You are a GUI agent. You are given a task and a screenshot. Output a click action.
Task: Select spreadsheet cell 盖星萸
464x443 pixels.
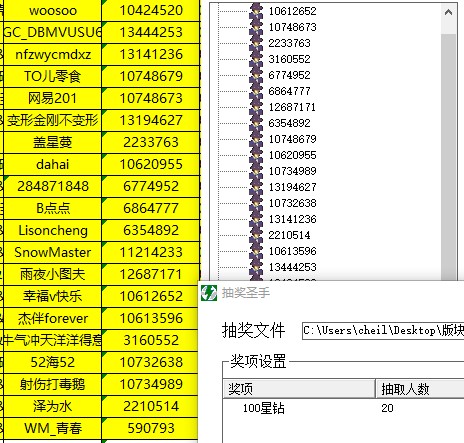coord(52,142)
